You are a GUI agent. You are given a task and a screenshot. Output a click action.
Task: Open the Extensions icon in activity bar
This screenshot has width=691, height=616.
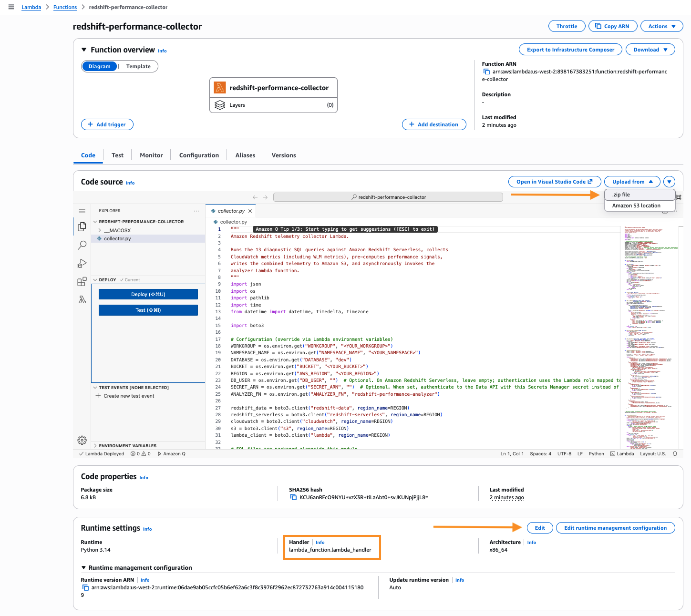click(x=82, y=281)
